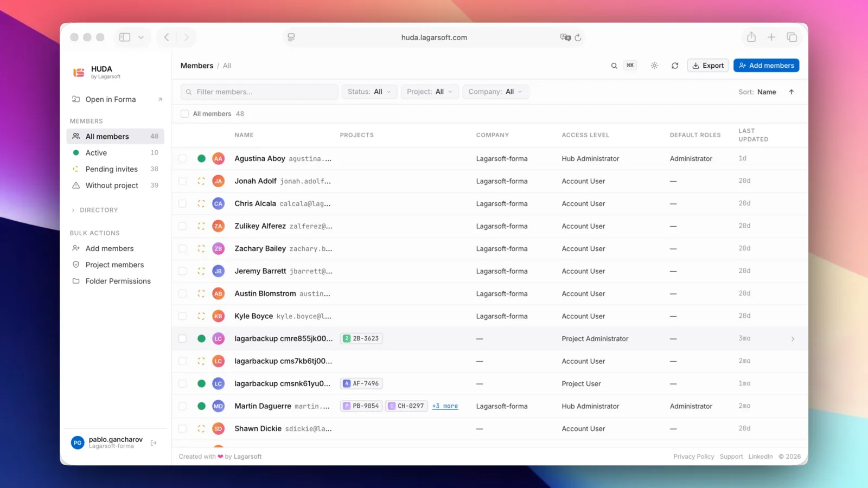Click the Export button
This screenshot has width=868, height=488.
(x=708, y=66)
